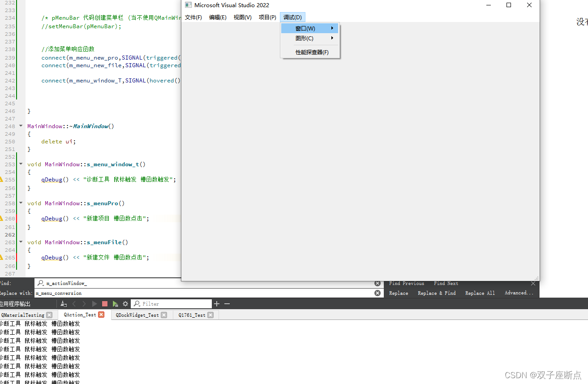Open the 文件(F) menu
The height and width of the screenshot is (384, 588).
point(193,17)
